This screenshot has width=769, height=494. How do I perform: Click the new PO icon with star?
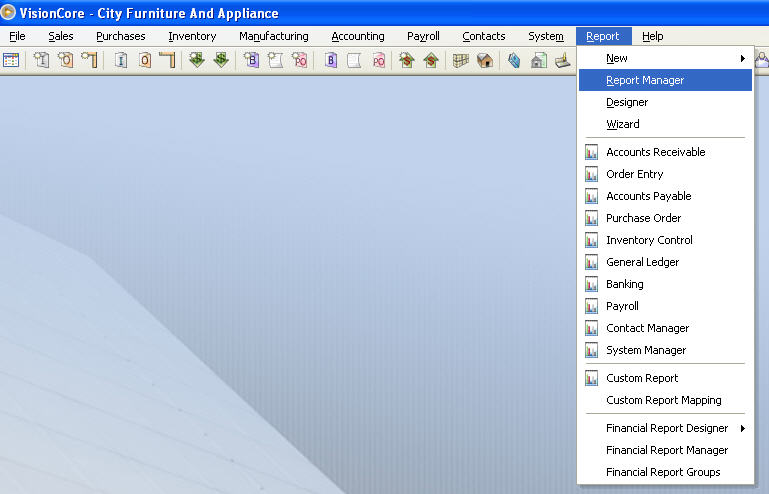(x=299, y=60)
